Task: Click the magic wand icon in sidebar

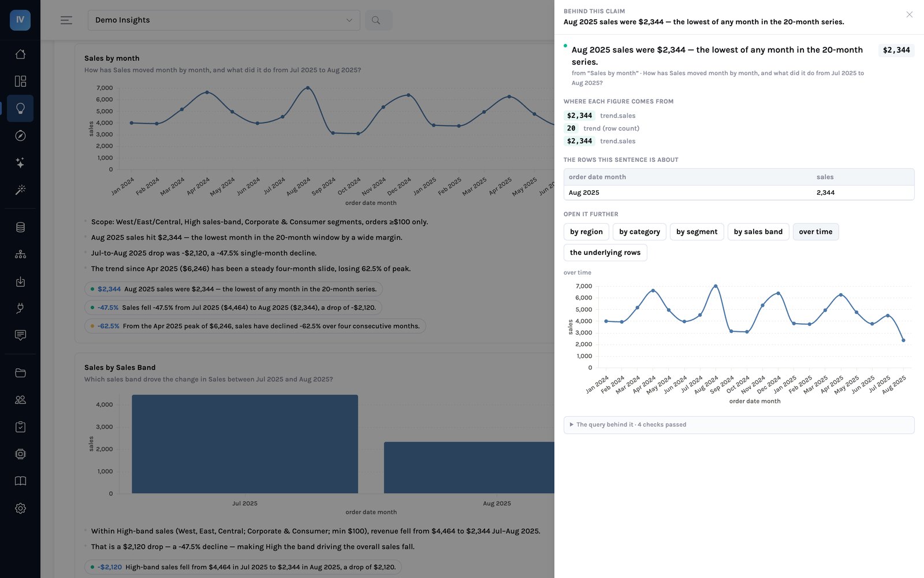Action: pyautogui.click(x=20, y=190)
